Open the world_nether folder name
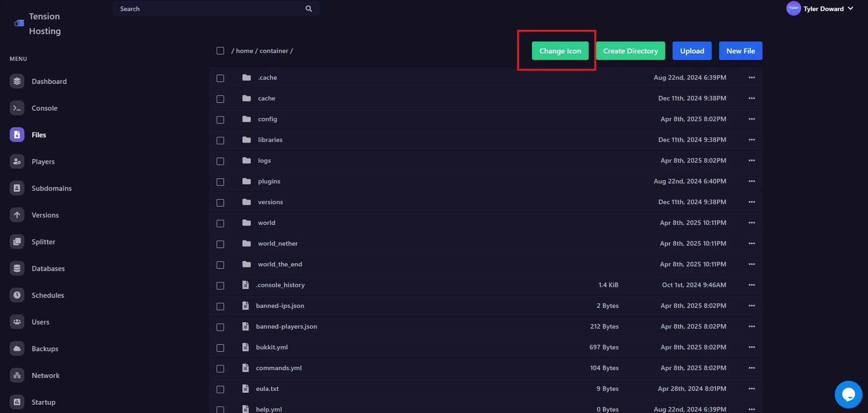Screen dimensions: 868x413 pyautogui.click(x=278, y=243)
